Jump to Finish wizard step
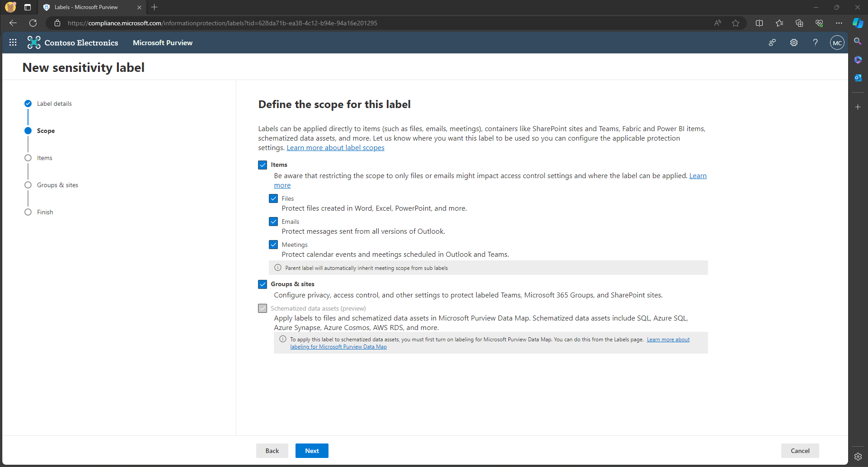This screenshot has width=868, height=467. [x=39, y=212]
